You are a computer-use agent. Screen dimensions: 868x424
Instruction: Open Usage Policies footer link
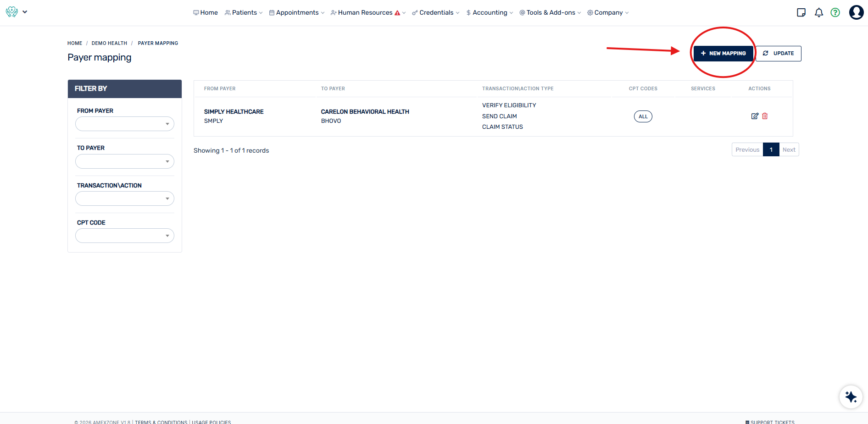tap(211, 422)
